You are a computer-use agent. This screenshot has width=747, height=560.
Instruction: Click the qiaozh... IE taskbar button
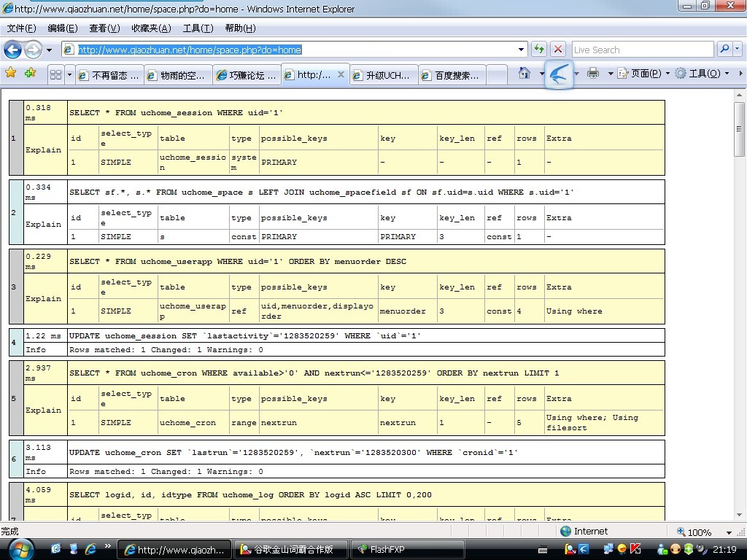pyautogui.click(x=174, y=550)
